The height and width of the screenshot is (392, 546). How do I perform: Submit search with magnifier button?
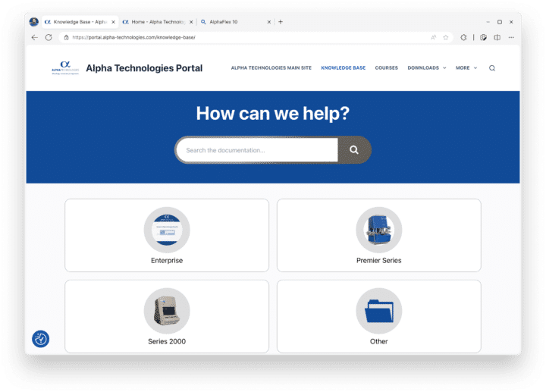click(354, 149)
